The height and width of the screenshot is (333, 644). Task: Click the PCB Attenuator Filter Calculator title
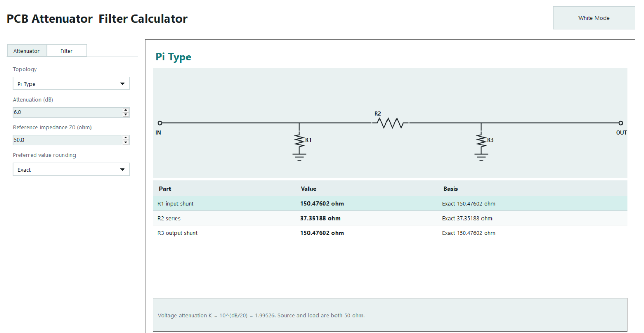pos(97,18)
